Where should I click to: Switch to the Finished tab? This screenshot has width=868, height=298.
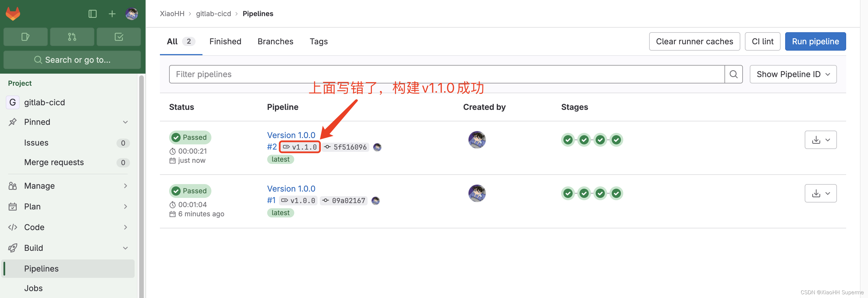225,41
